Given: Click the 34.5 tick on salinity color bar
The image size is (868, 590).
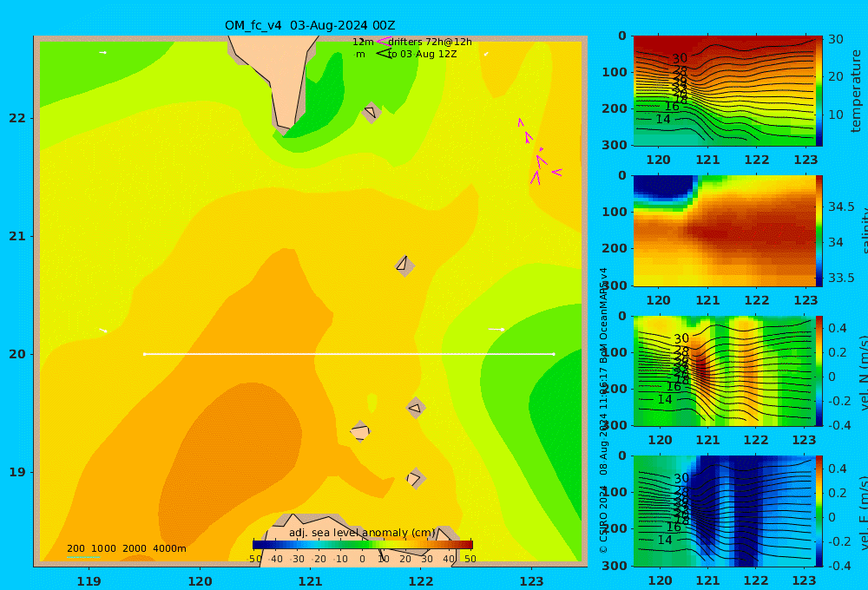Looking at the screenshot, I should click(x=841, y=206).
